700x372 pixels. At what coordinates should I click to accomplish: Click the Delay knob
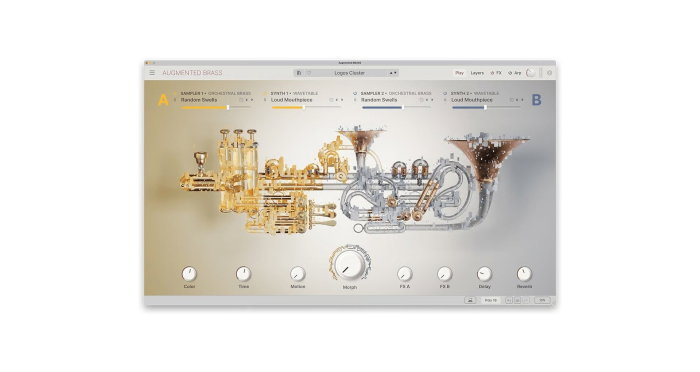484,273
